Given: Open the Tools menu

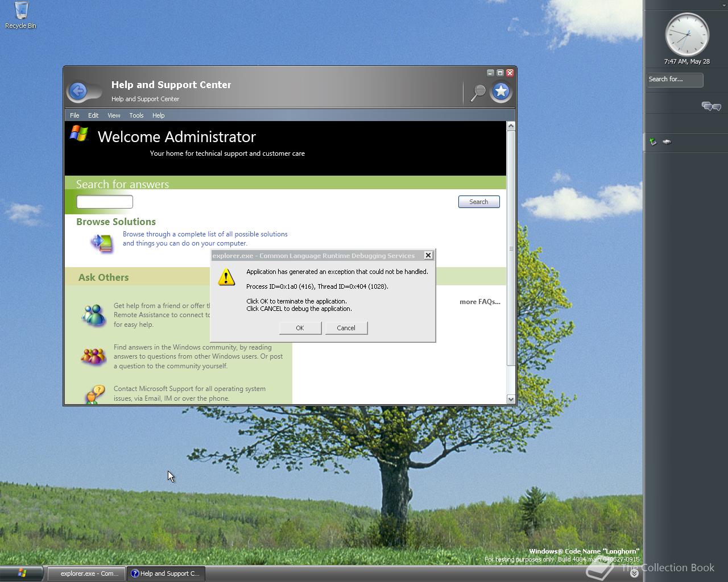Looking at the screenshot, I should (136, 115).
